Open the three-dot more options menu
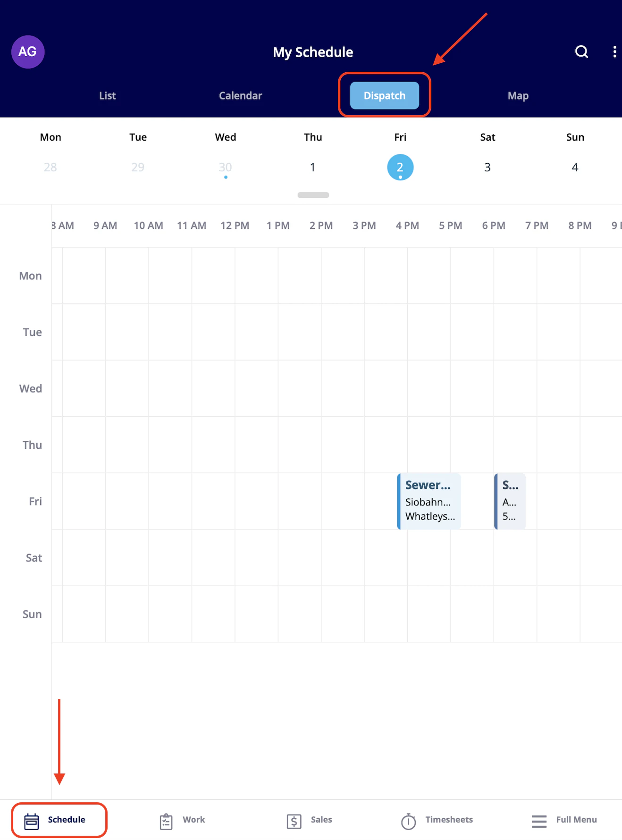The width and height of the screenshot is (622, 840). point(614,52)
